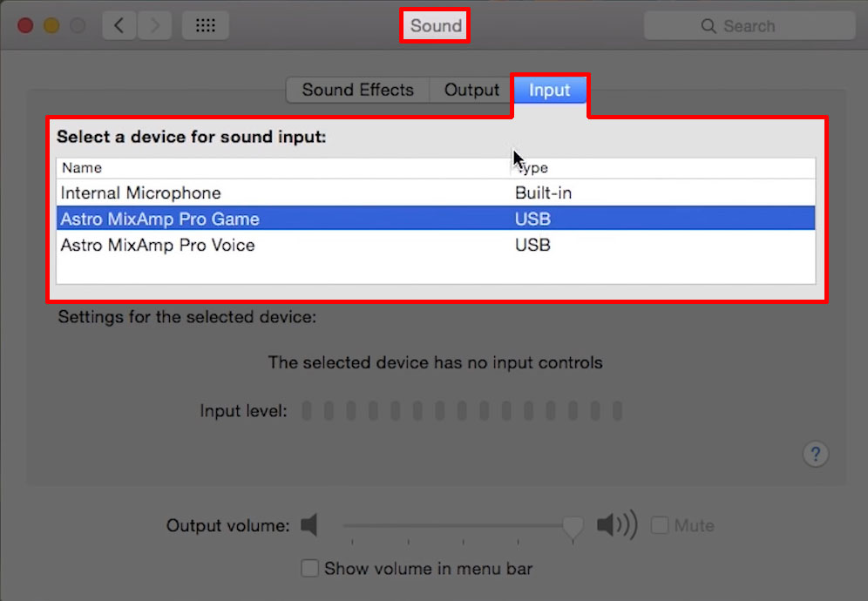Select Astro MixAmp Pro Voice device
This screenshot has height=601, width=868.
click(261, 245)
